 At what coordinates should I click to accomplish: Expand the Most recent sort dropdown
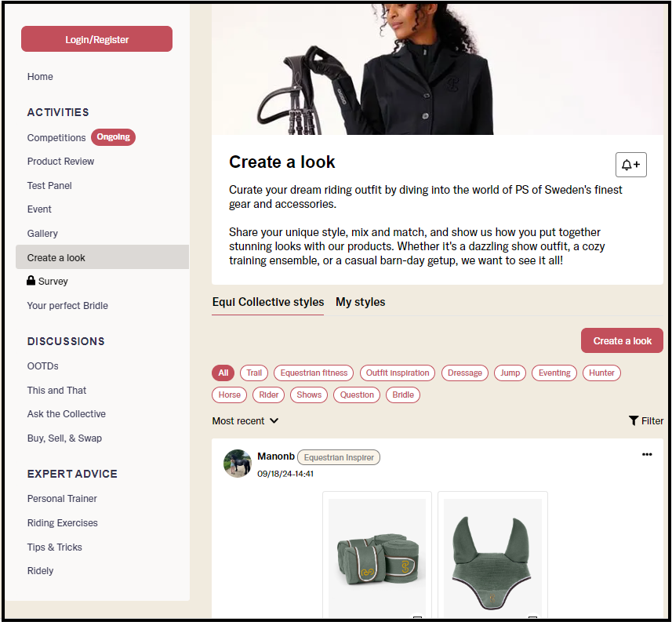pos(245,421)
